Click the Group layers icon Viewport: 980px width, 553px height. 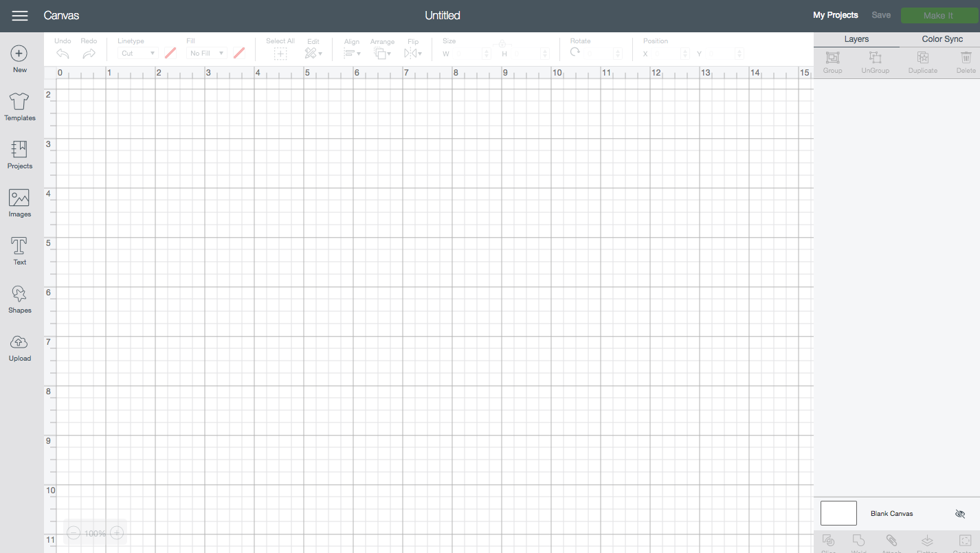pyautogui.click(x=832, y=58)
